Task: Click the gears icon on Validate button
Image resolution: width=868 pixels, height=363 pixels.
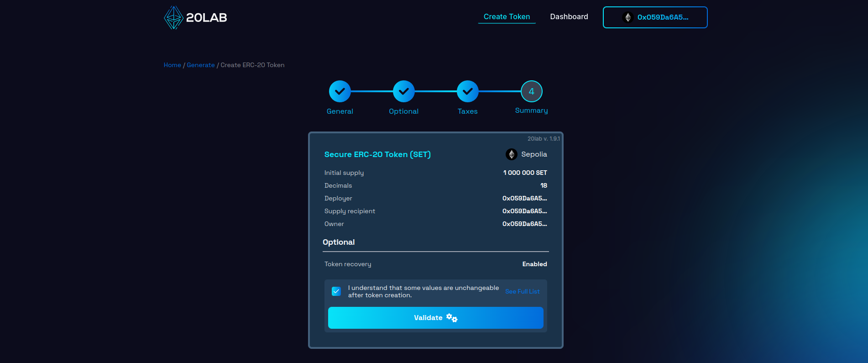Action: [452, 318]
